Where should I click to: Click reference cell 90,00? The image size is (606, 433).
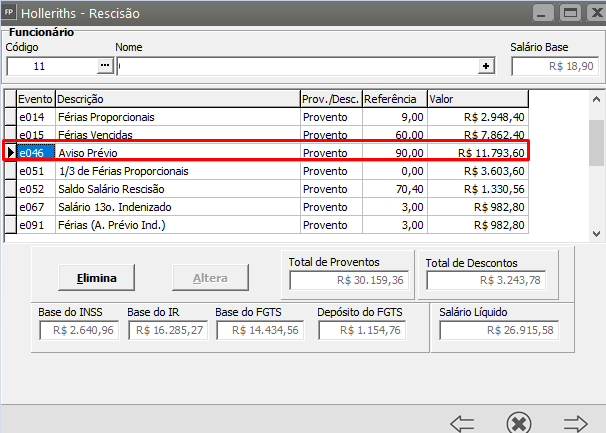tap(395, 153)
